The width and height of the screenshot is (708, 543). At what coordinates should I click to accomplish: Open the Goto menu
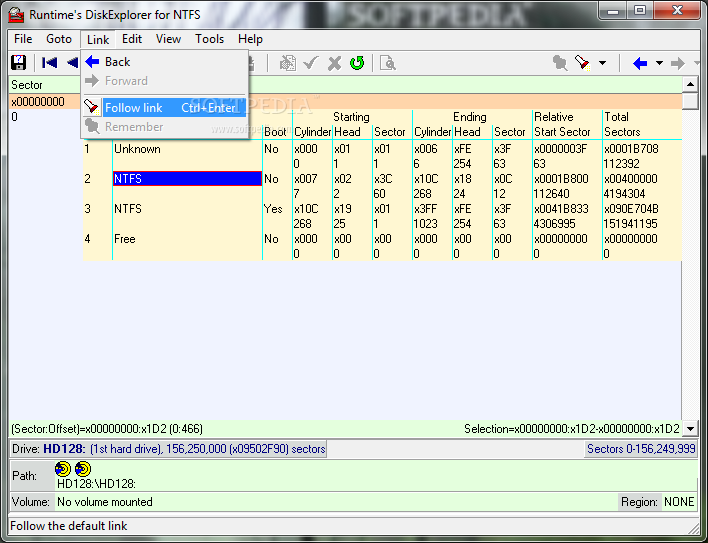coord(59,39)
